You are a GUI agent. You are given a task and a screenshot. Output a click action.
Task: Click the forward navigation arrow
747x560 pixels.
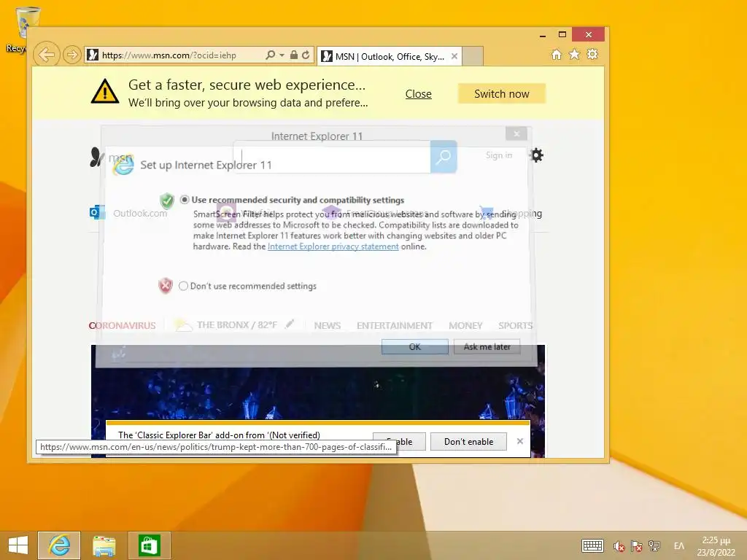point(71,55)
